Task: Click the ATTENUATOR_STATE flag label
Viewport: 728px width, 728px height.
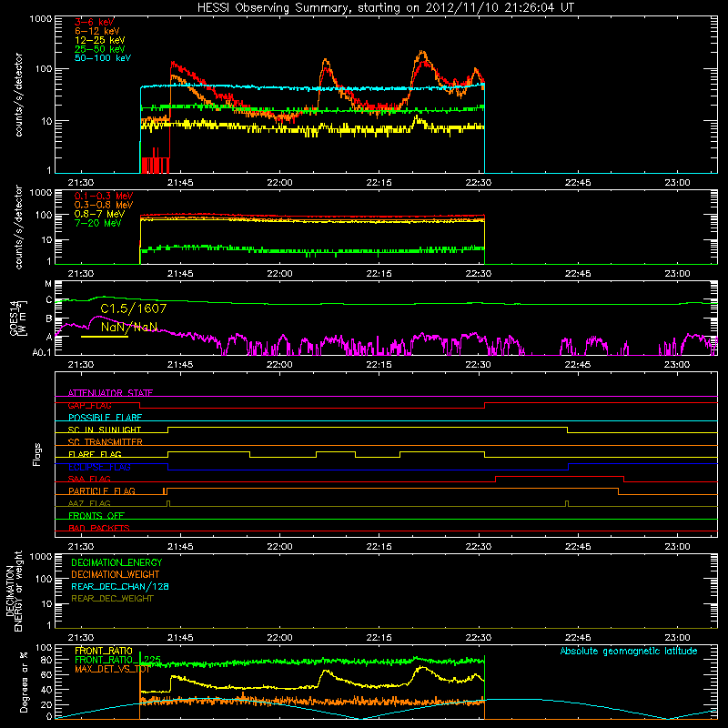Action: (110, 393)
